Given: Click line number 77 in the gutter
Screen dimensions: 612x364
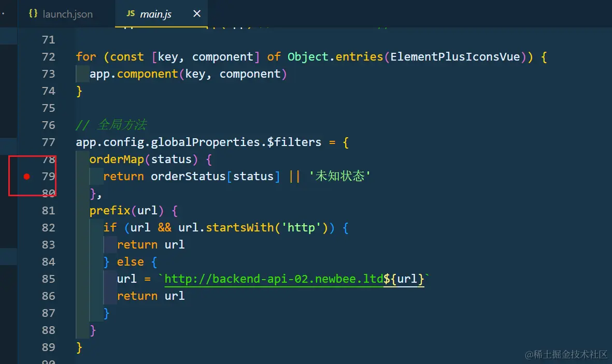Looking at the screenshot, I should (48, 142).
